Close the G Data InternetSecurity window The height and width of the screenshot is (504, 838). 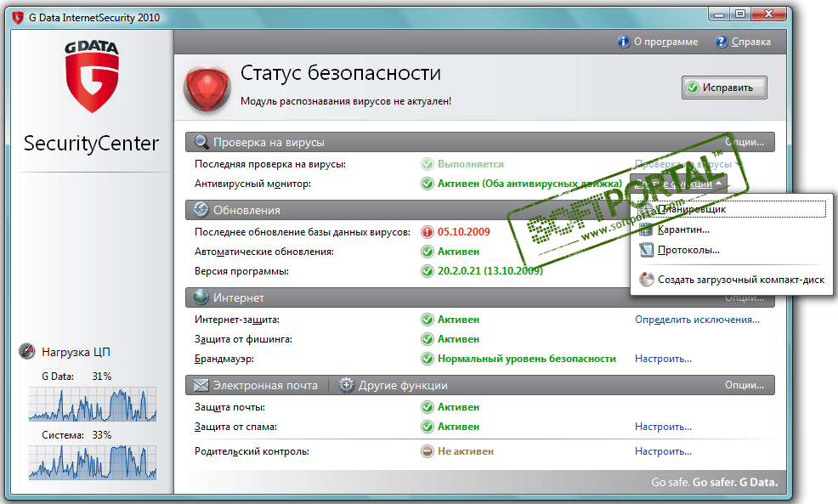coord(768,14)
